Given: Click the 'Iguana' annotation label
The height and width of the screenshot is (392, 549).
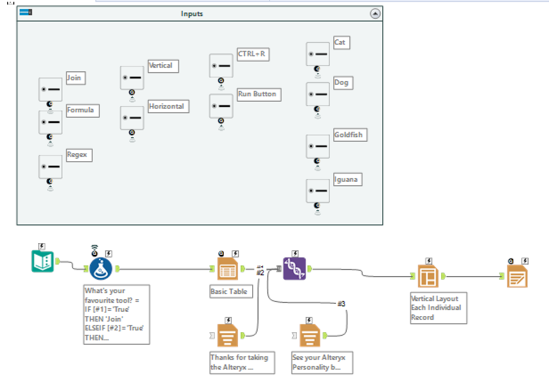Looking at the screenshot, I should click(348, 180).
